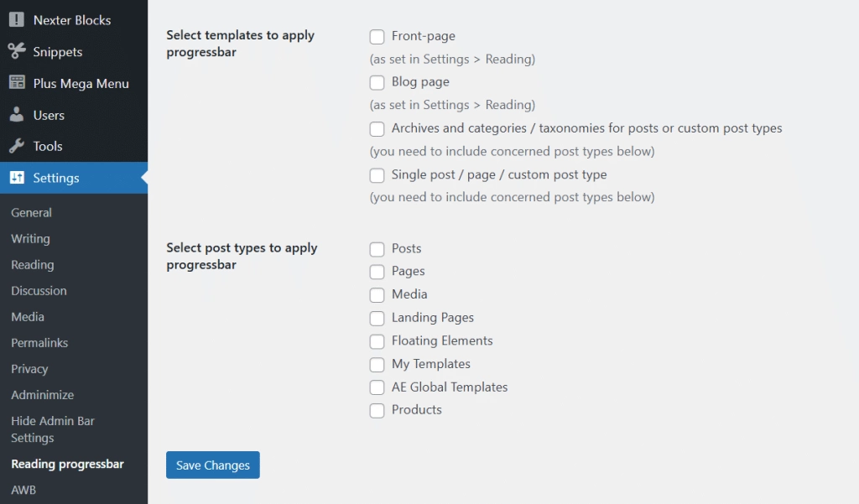This screenshot has width=859, height=504.
Task: Check the Landing Pages checkbox
Action: [377, 318]
